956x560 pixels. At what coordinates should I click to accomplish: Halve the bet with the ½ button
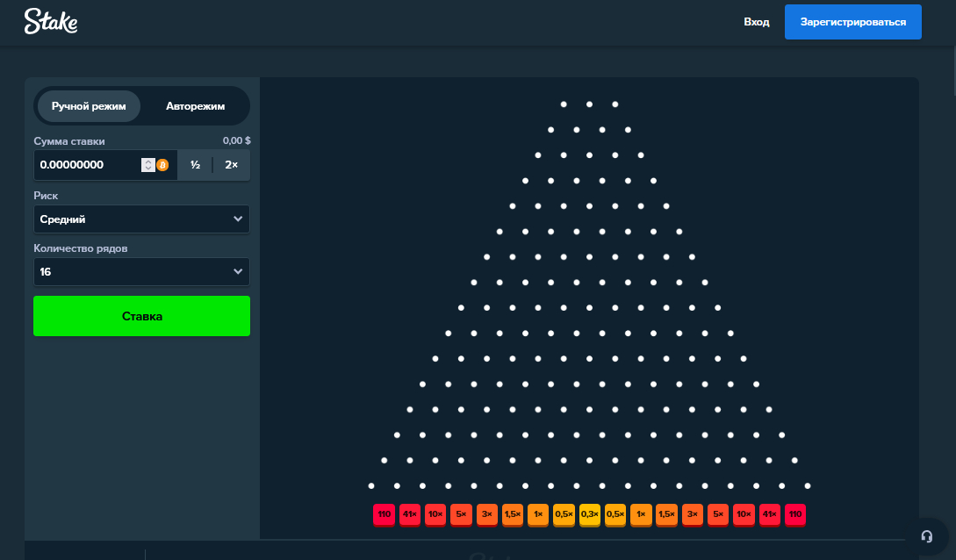[194, 164]
